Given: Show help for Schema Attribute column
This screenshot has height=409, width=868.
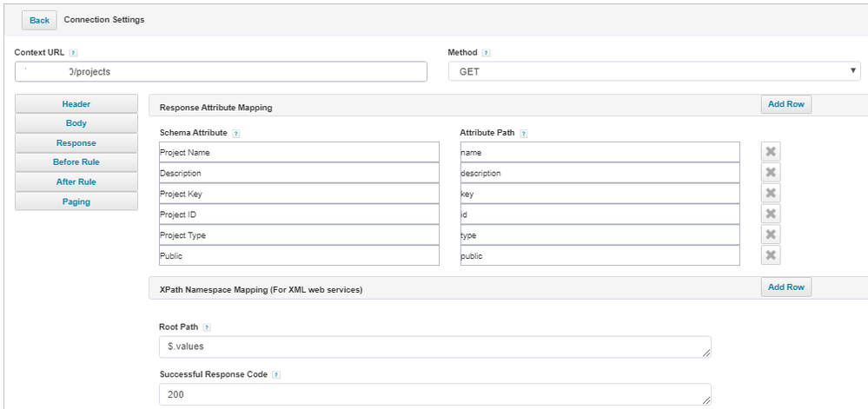Looking at the screenshot, I should click(x=236, y=134).
